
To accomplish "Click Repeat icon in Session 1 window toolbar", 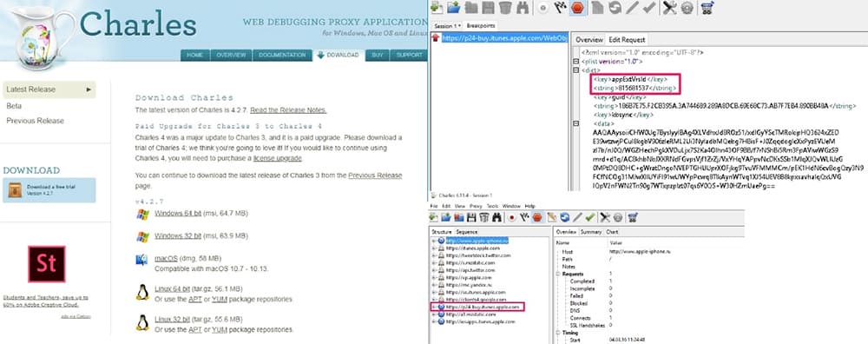I will (565, 217).
